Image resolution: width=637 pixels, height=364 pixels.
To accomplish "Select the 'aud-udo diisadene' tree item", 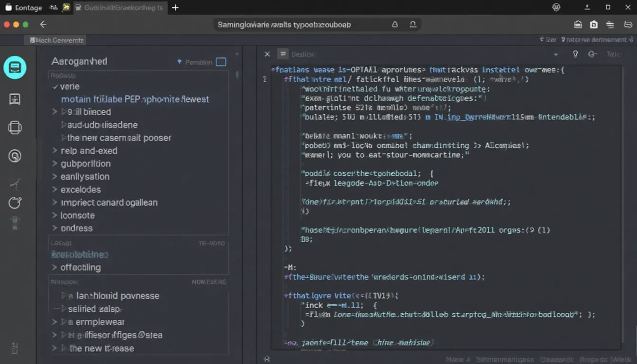I will click(102, 125).
